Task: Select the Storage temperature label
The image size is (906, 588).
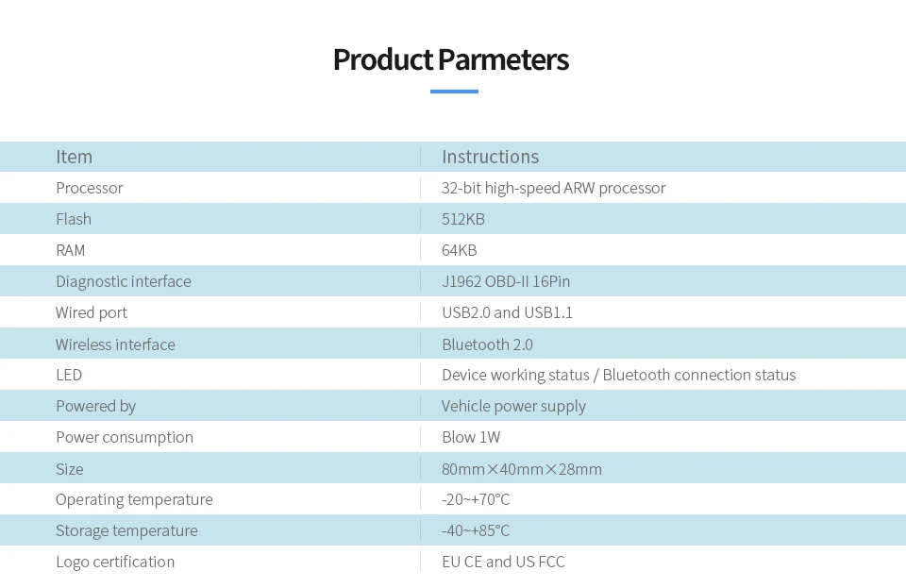Action: click(126, 530)
